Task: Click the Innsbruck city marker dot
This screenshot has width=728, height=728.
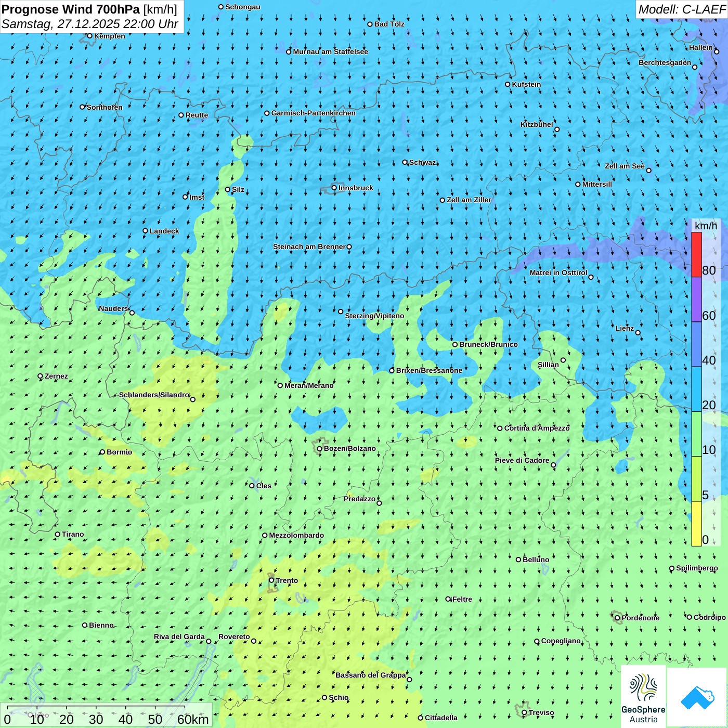Action: [334, 188]
